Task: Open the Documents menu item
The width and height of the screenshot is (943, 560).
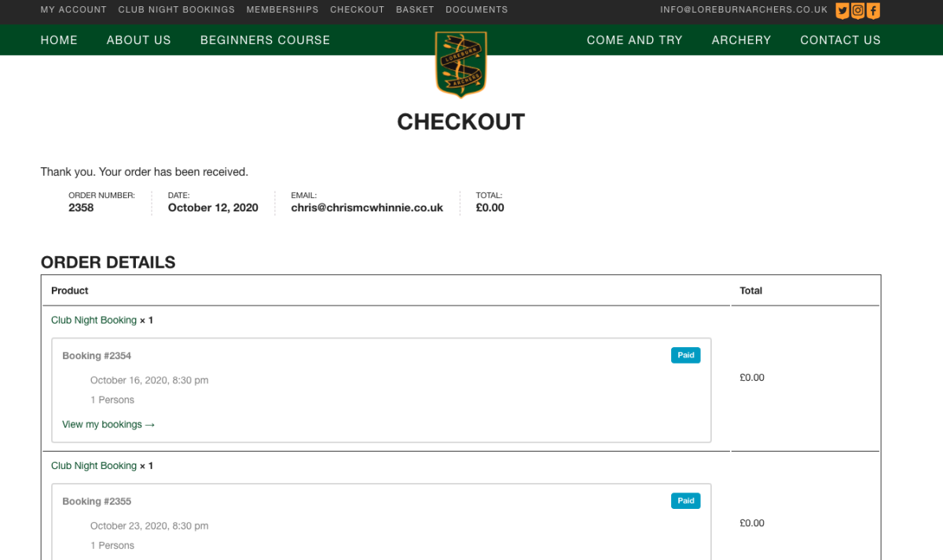Action: (x=476, y=10)
